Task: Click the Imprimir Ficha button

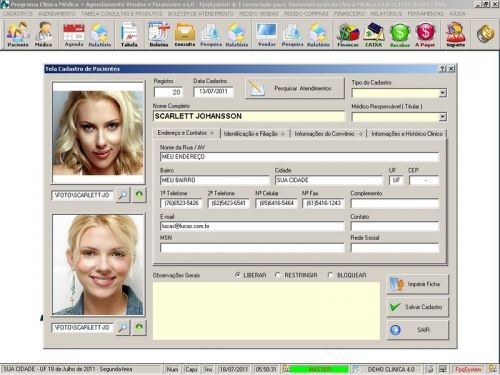Action: pos(418,284)
